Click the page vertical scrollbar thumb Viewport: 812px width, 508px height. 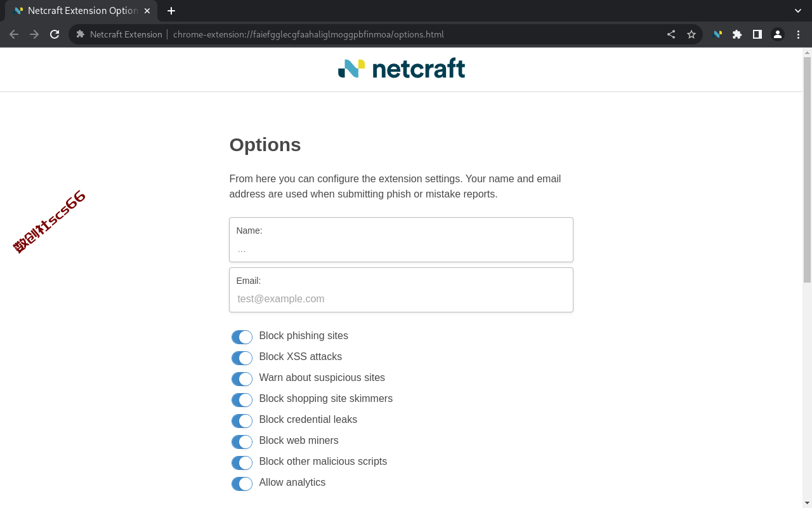click(807, 169)
